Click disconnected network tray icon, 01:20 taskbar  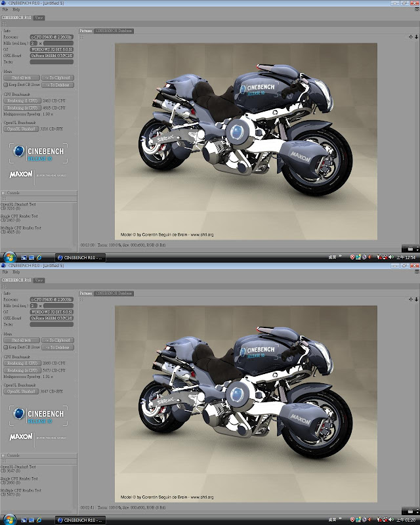385,520
